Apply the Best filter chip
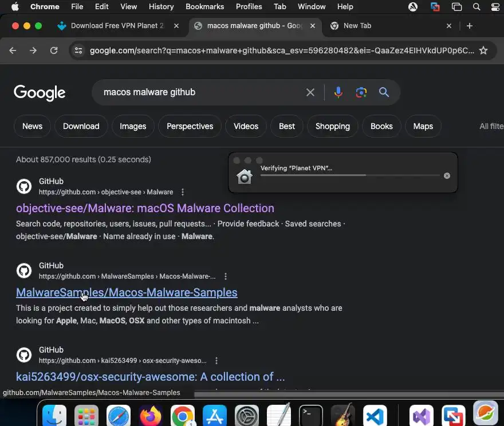The image size is (504, 426). (x=287, y=126)
